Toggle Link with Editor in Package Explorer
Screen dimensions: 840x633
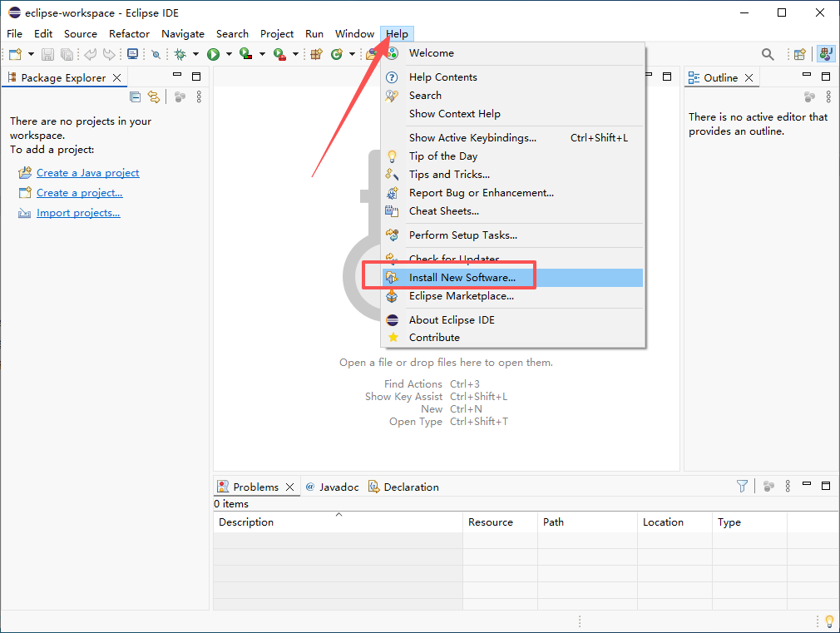[x=154, y=97]
